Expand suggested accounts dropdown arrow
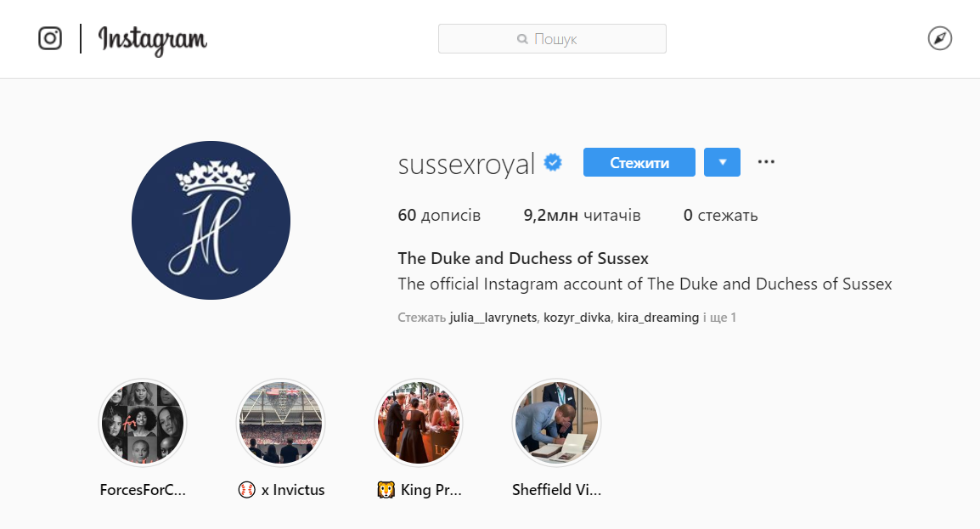This screenshot has height=529, width=980. [x=722, y=162]
